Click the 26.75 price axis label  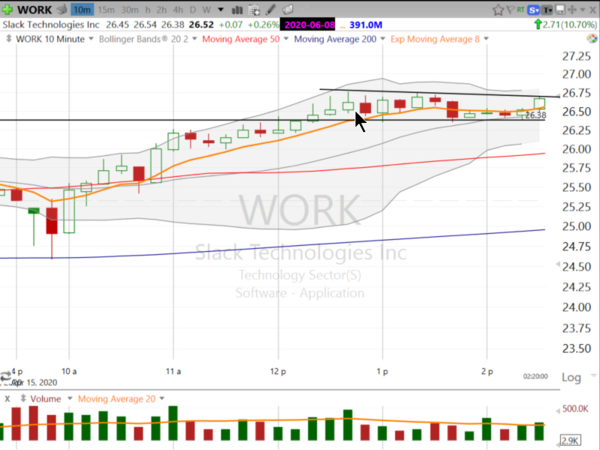point(576,93)
